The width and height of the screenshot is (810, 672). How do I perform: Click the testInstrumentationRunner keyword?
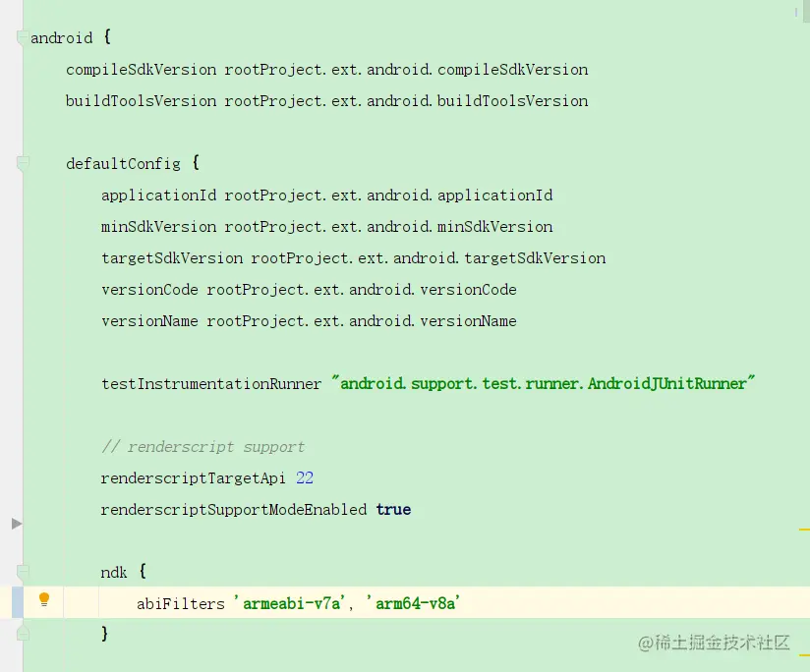[x=211, y=384]
